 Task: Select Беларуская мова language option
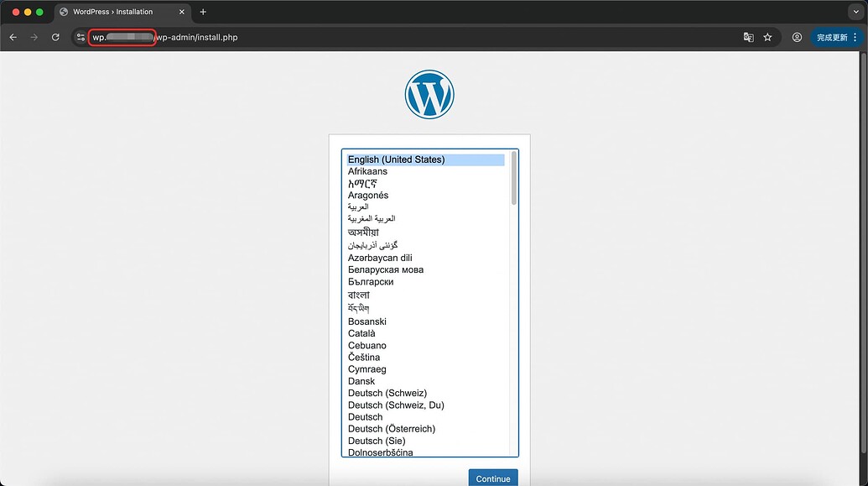pos(425,270)
